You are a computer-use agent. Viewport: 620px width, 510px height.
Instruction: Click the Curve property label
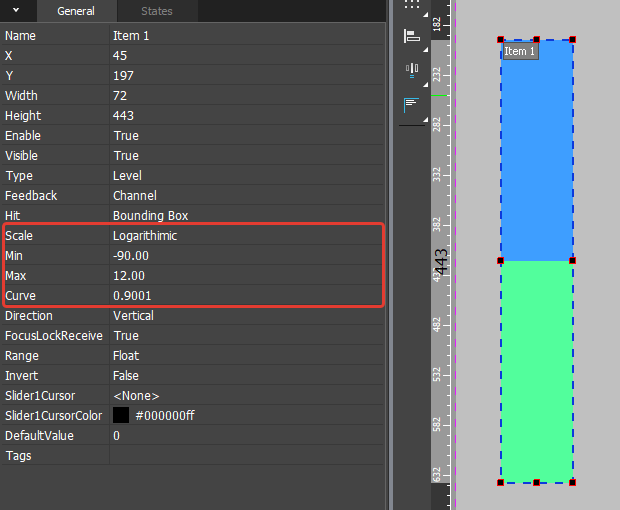click(x=20, y=296)
